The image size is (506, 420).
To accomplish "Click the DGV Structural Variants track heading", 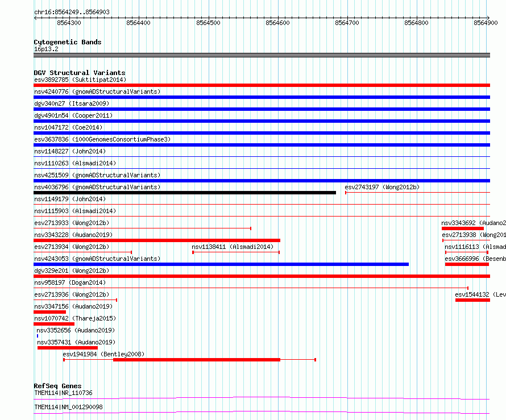I will point(80,73).
